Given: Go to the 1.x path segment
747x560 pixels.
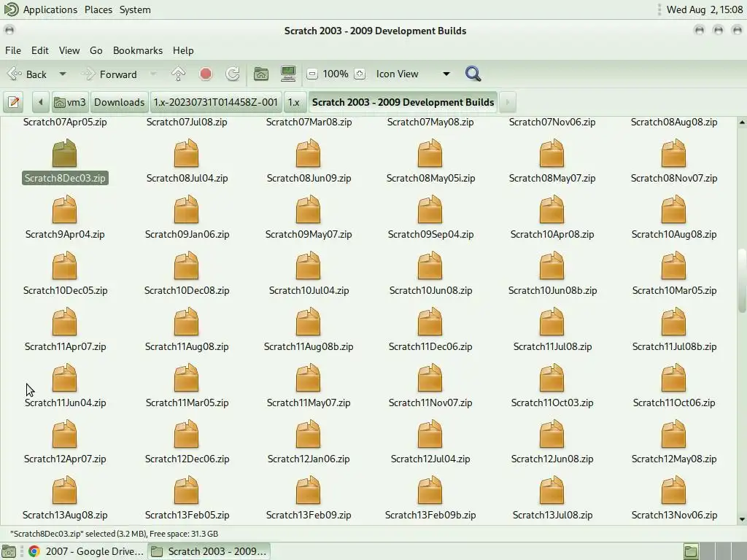Looking at the screenshot, I should pyautogui.click(x=294, y=102).
